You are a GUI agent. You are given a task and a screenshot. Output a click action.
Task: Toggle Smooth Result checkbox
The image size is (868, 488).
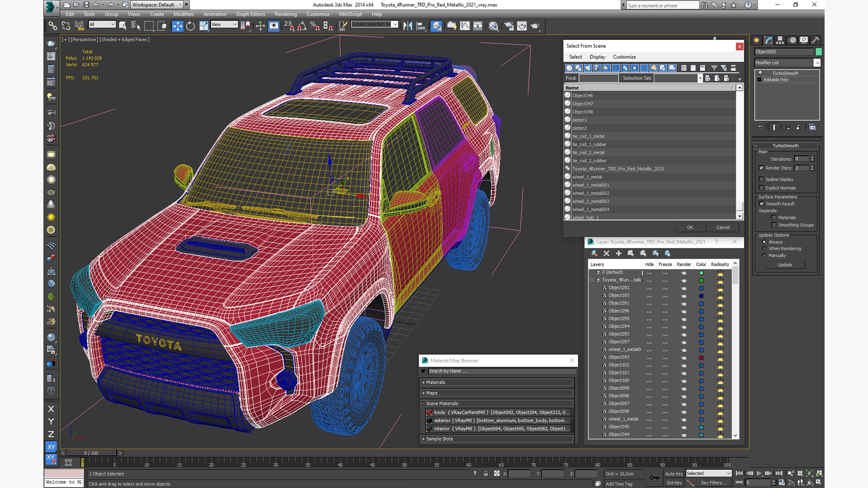(x=762, y=204)
